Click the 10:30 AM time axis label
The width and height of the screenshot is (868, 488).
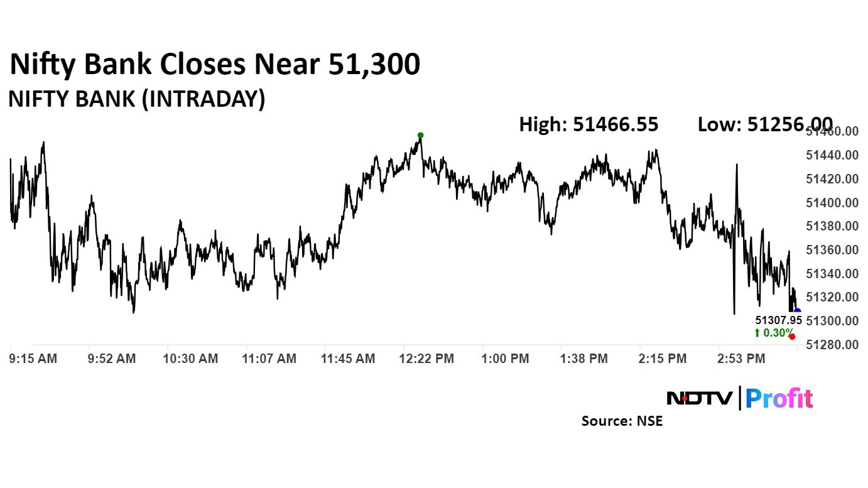tap(191, 359)
